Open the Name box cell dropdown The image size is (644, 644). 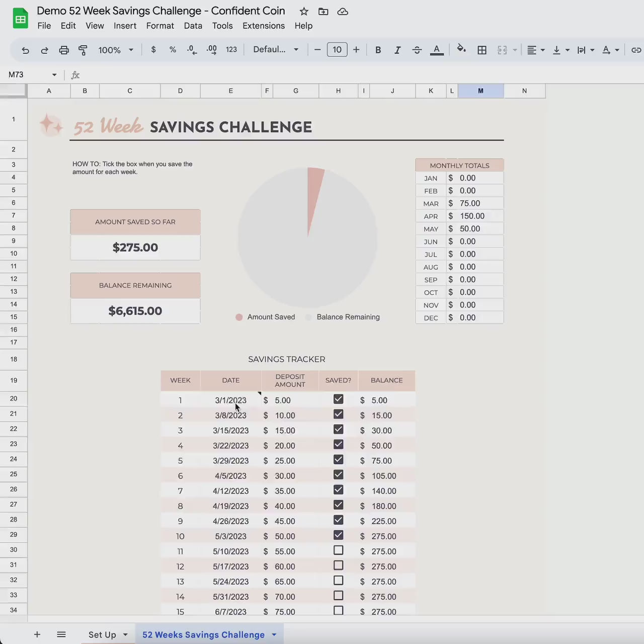coord(54,75)
